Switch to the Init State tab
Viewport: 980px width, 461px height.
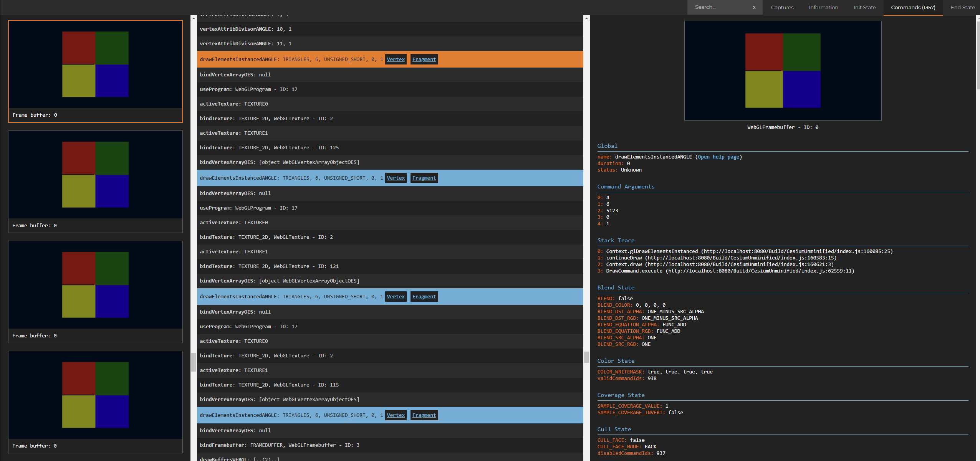(864, 7)
